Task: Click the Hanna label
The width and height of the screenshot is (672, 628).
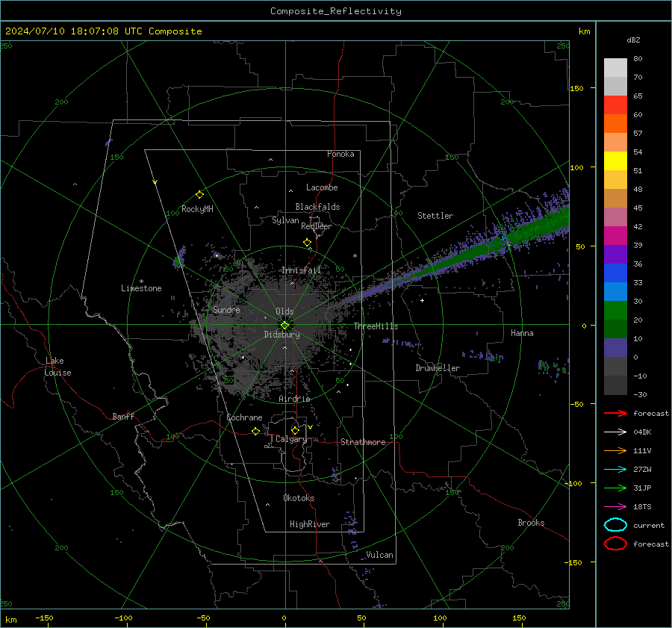Action: (522, 333)
